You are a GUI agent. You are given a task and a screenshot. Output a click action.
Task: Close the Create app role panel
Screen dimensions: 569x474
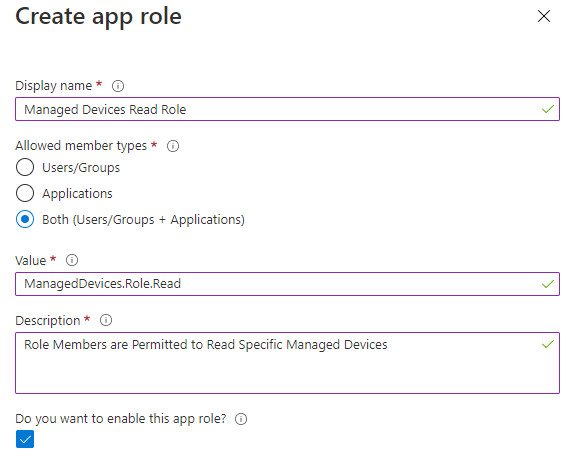point(544,16)
